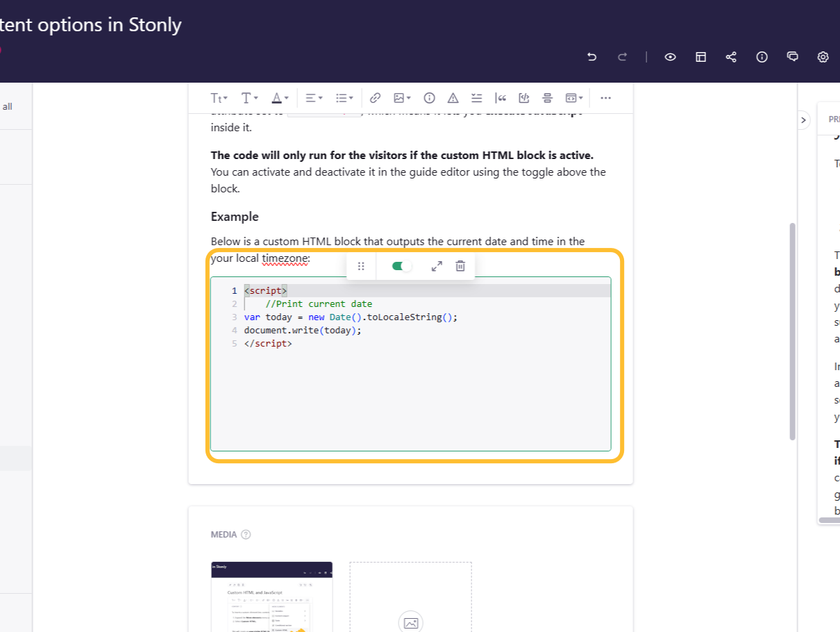Disable the custom HTML block toggle
This screenshot has width=840, height=632.
click(x=399, y=265)
